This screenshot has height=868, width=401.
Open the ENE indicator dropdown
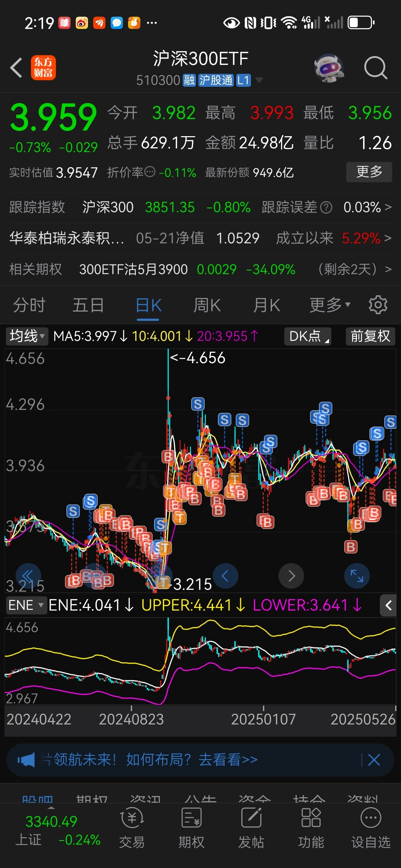coord(26,605)
